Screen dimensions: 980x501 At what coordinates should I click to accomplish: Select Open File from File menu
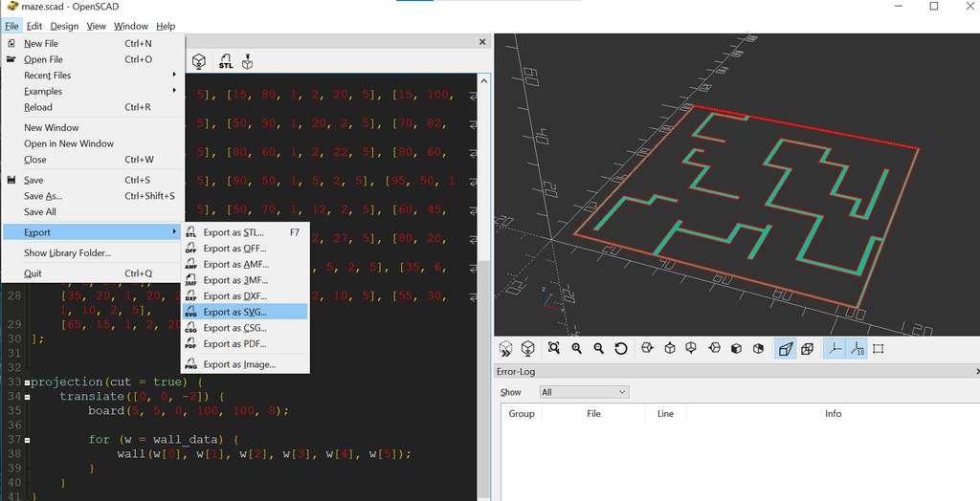tap(93, 59)
